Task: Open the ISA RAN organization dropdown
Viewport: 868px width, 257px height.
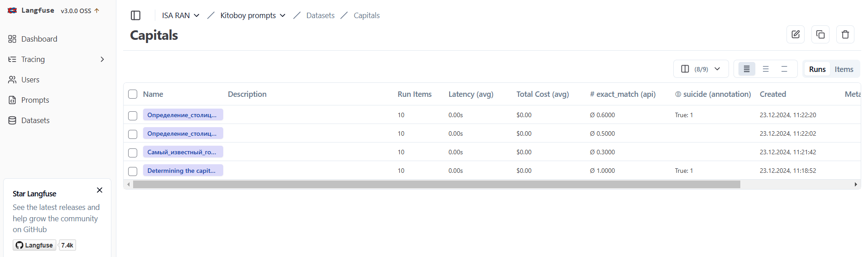Action: 181,15
